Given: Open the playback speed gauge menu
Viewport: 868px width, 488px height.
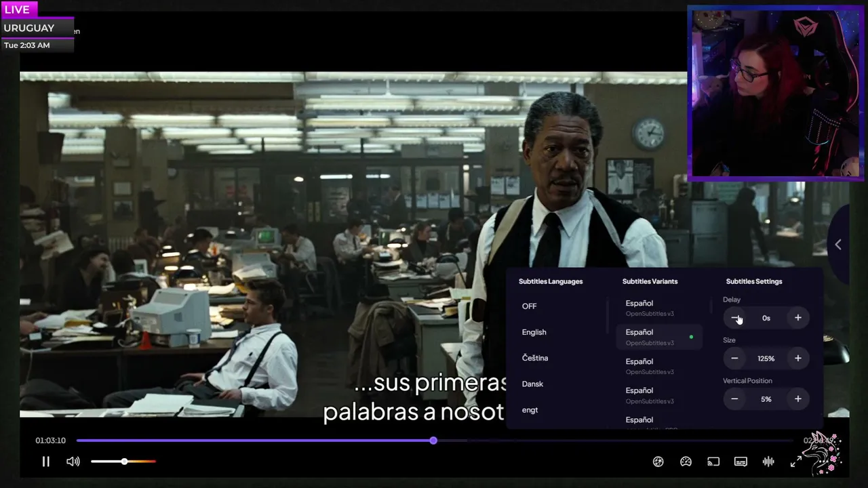Looking at the screenshot, I should [686, 462].
